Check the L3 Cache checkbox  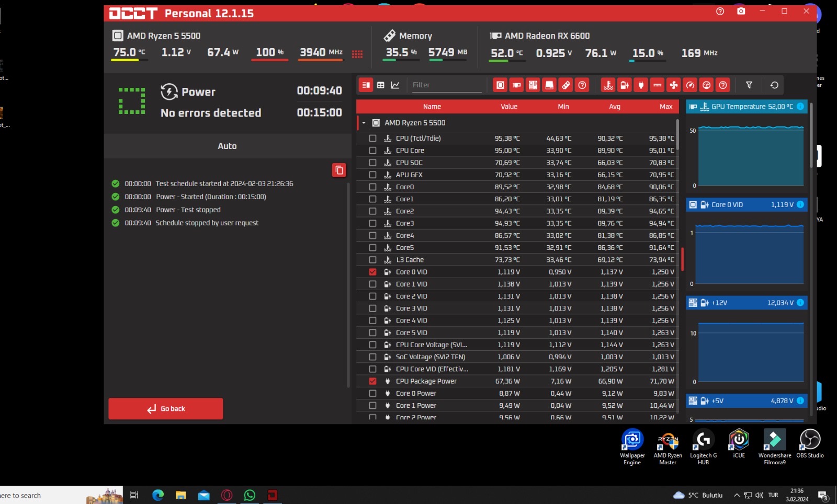(372, 260)
